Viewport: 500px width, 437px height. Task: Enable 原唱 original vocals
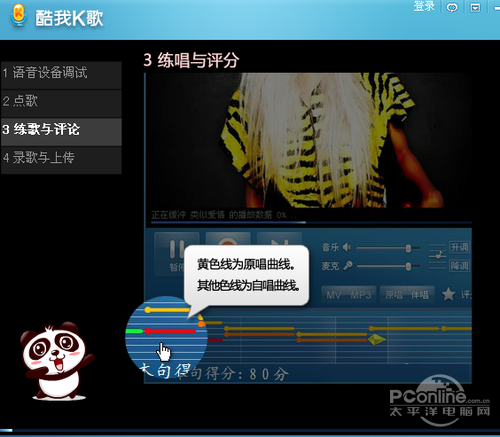[394, 295]
